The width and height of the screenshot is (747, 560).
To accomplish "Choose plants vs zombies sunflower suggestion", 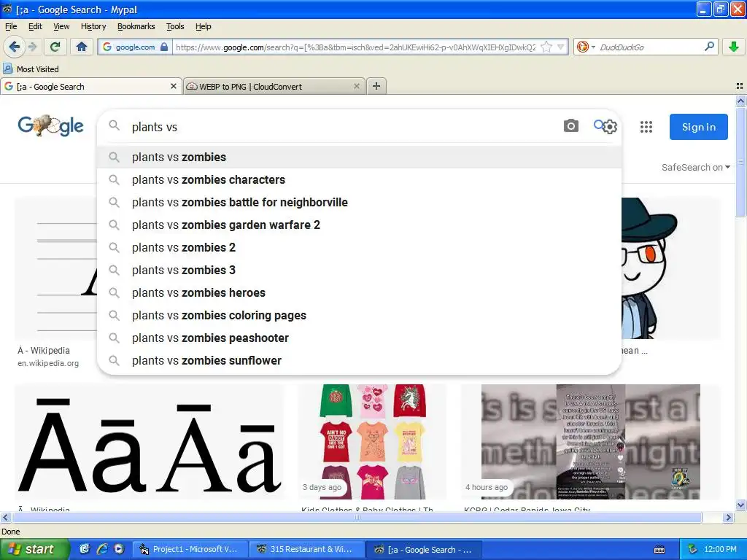I will pyautogui.click(x=359, y=360).
